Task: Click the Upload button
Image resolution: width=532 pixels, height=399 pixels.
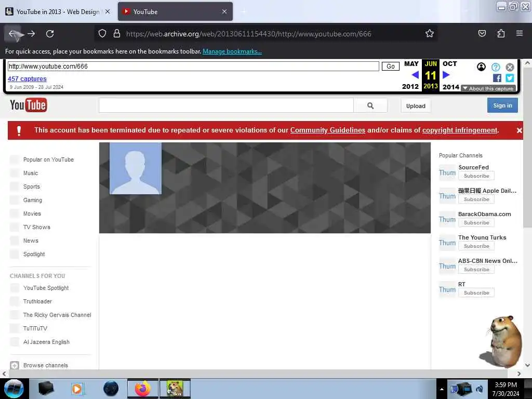Action: tap(416, 106)
